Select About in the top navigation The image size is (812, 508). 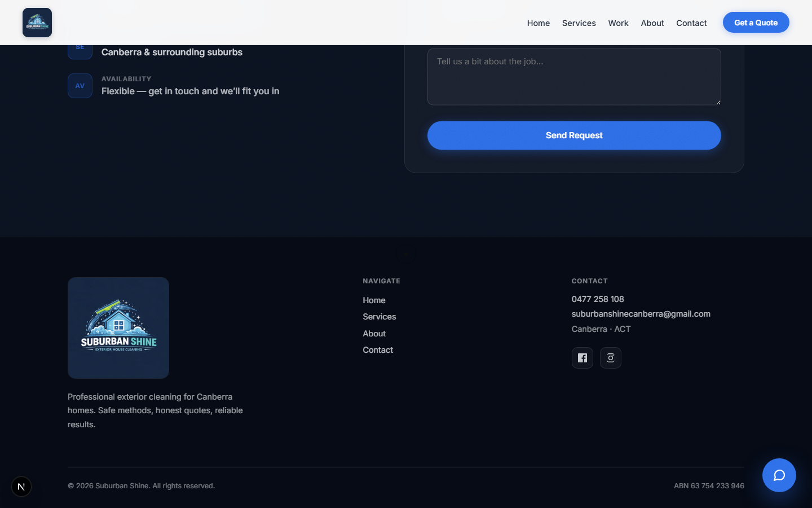click(652, 23)
